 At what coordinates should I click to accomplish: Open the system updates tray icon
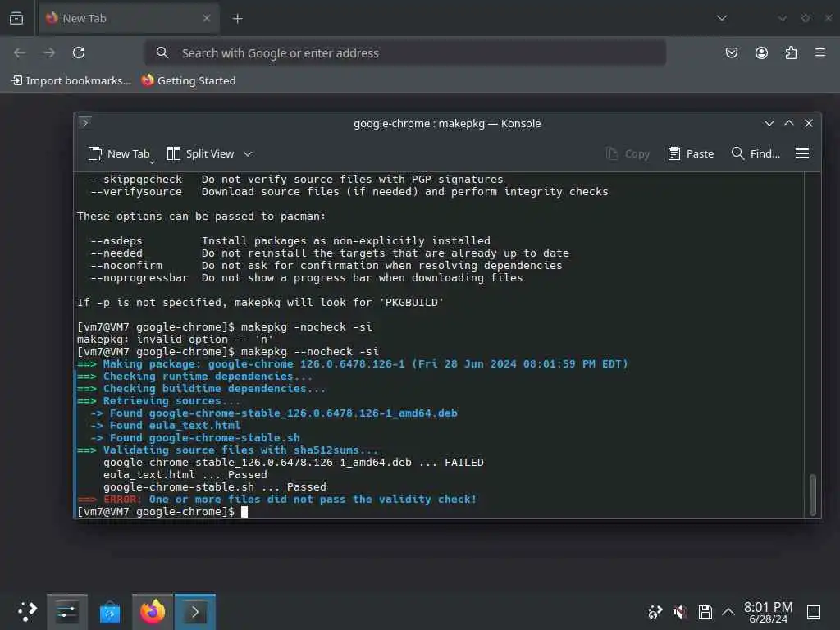(x=655, y=612)
